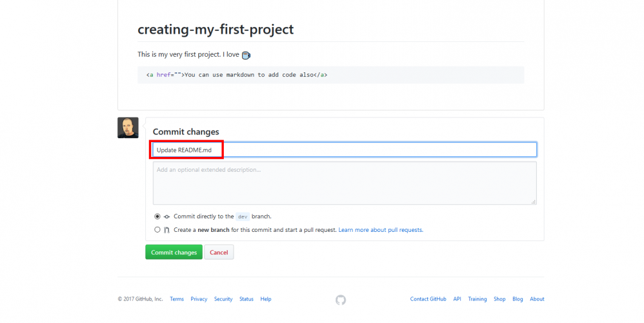Open the About footer link
The height and width of the screenshot is (323, 644).
537,298
